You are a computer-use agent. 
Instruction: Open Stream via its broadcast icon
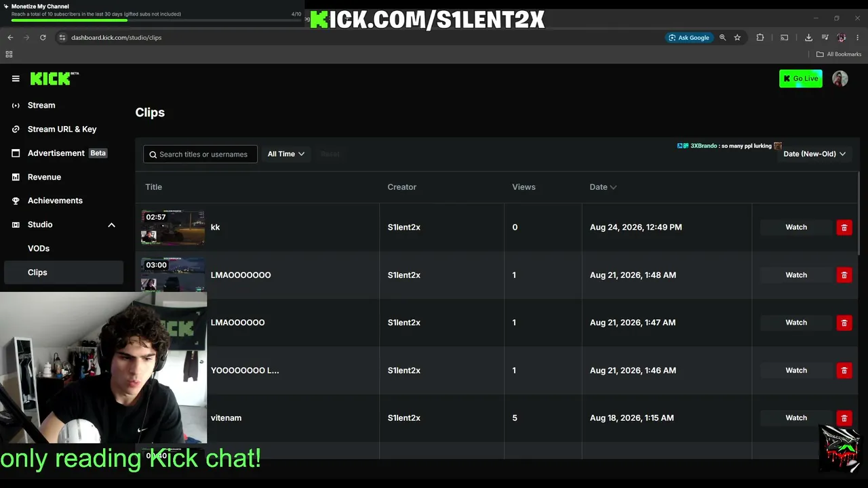pos(16,106)
